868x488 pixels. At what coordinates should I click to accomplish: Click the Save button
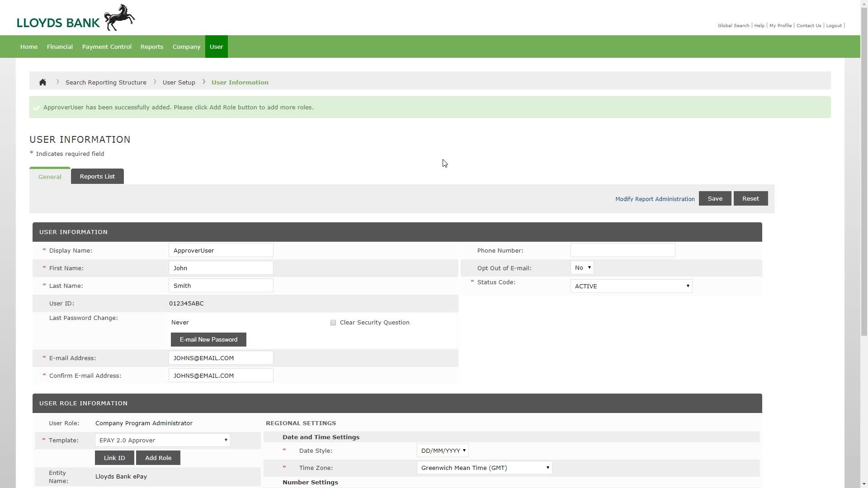[x=715, y=198]
